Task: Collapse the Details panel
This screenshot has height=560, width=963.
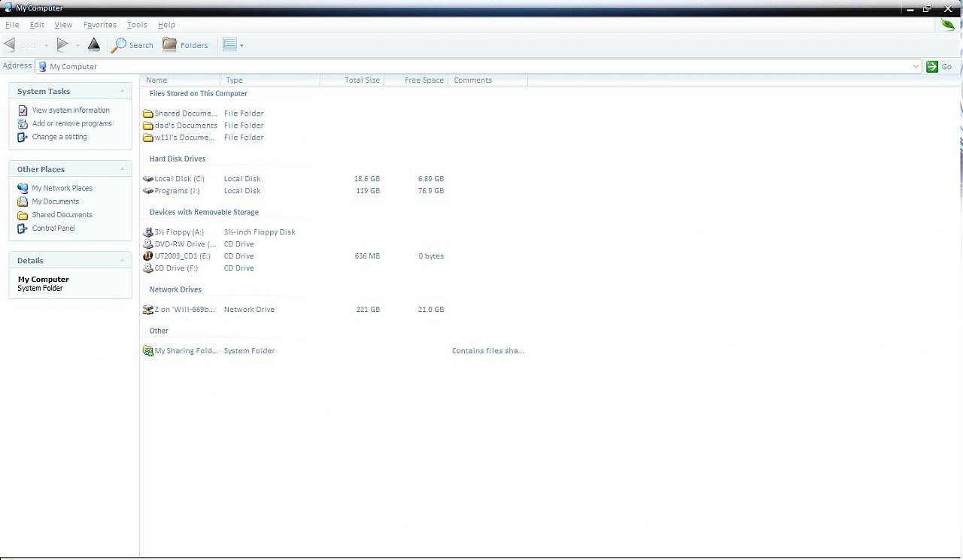Action: click(122, 260)
